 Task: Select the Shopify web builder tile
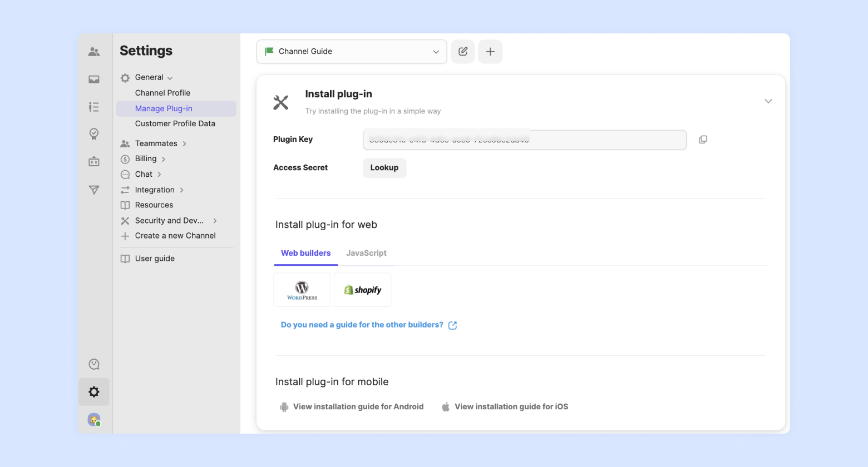(363, 290)
